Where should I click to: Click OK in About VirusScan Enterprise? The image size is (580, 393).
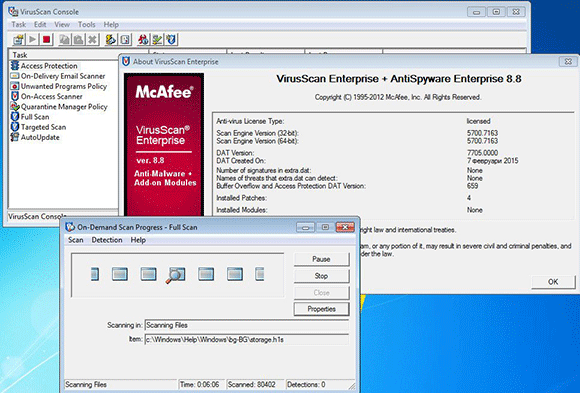click(x=553, y=282)
